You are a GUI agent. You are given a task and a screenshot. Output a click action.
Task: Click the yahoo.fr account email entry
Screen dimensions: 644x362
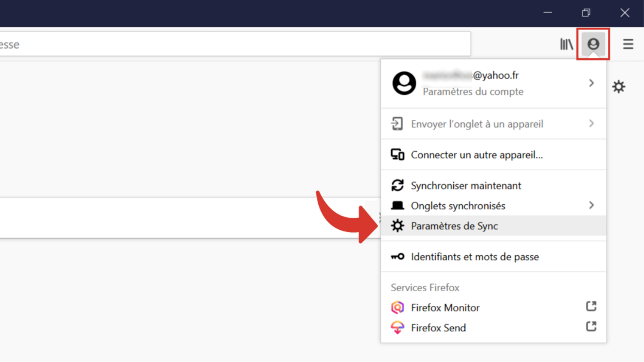click(x=471, y=75)
